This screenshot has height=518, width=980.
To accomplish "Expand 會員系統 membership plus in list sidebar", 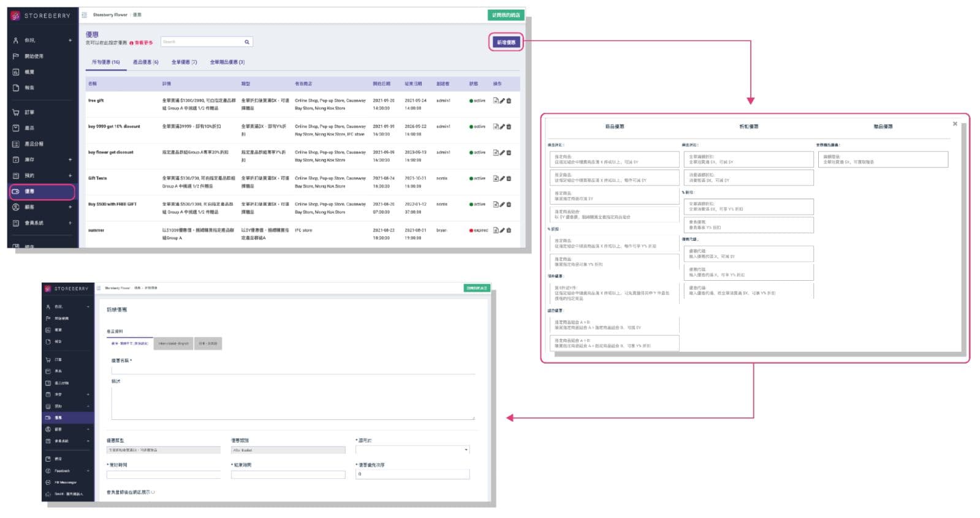I will (70, 223).
